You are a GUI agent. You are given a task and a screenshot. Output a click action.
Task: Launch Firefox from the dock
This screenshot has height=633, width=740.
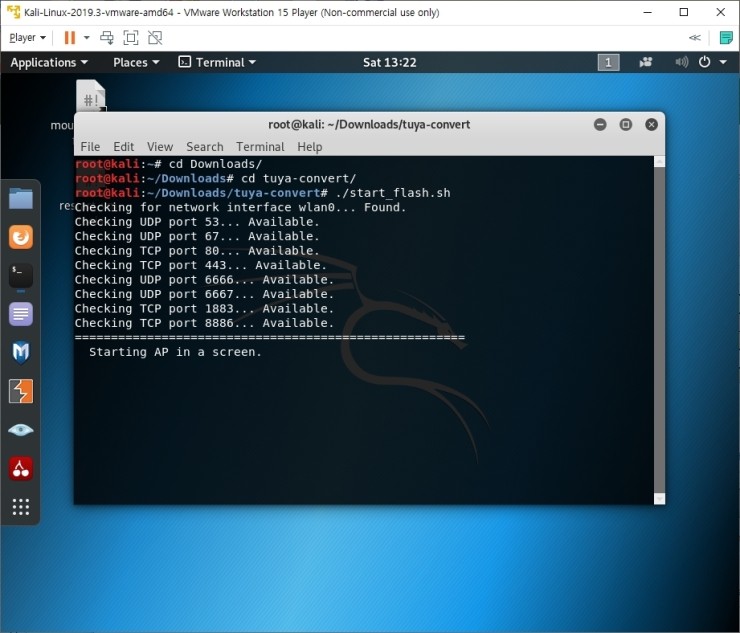point(21,237)
